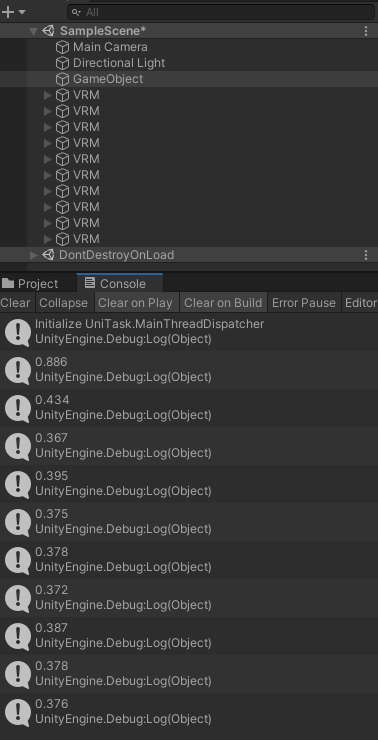378x740 pixels.
Task: Select the 0.375 log message
Action: pyautogui.click(x=189, y=521)
